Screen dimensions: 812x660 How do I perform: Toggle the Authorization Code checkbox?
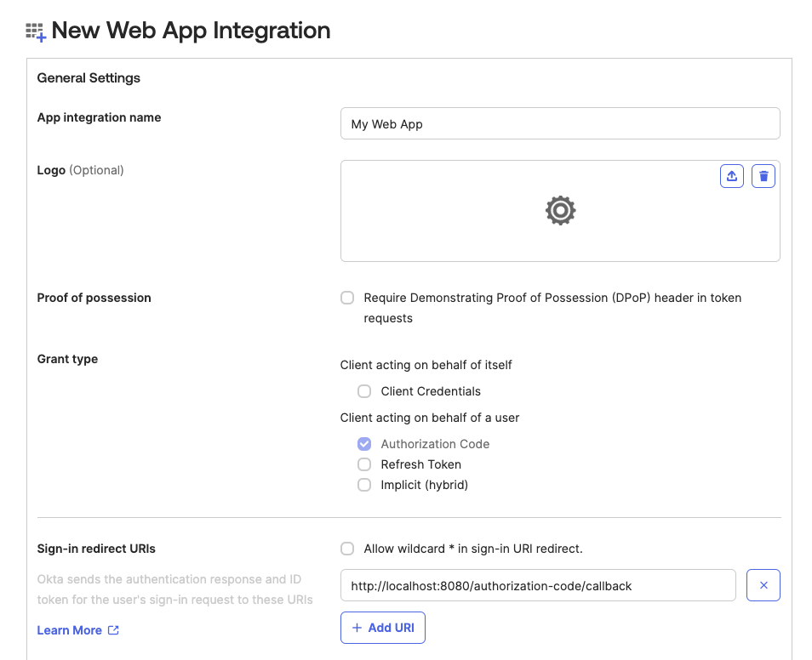click(x=364, y=444)
